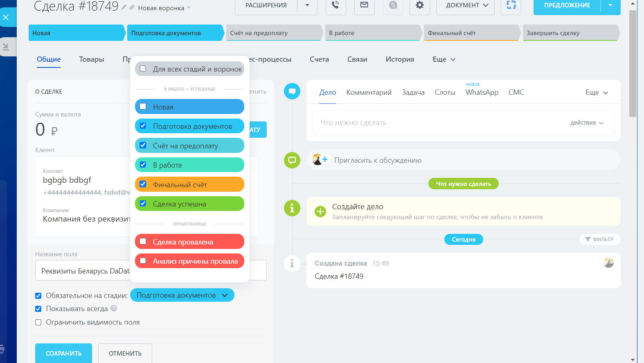
Task: Uncheck Подготовка документов stage in popup list
Action: [x=143, y=126]
